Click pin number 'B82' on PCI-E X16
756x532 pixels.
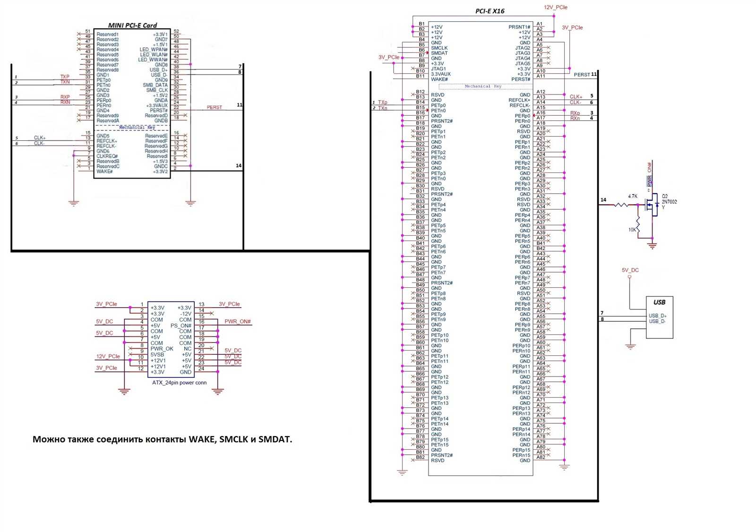pos(421,457)
